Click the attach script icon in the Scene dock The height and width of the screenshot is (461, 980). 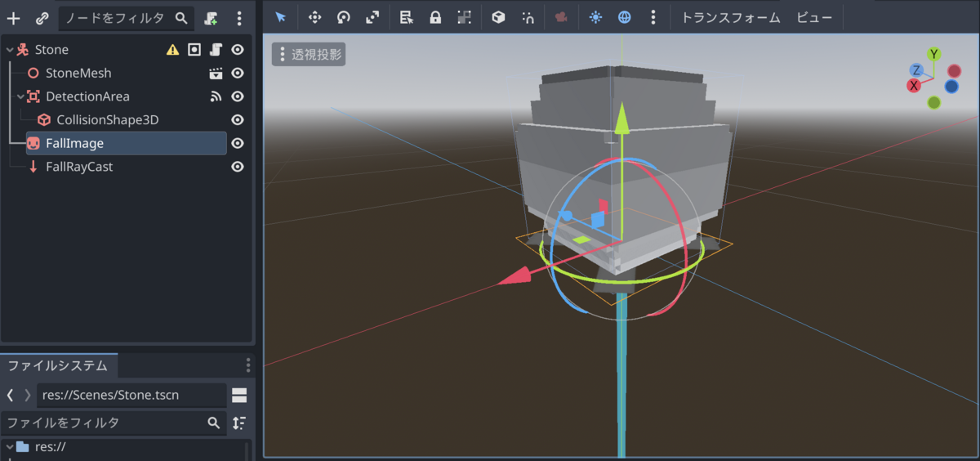[212, 18]
